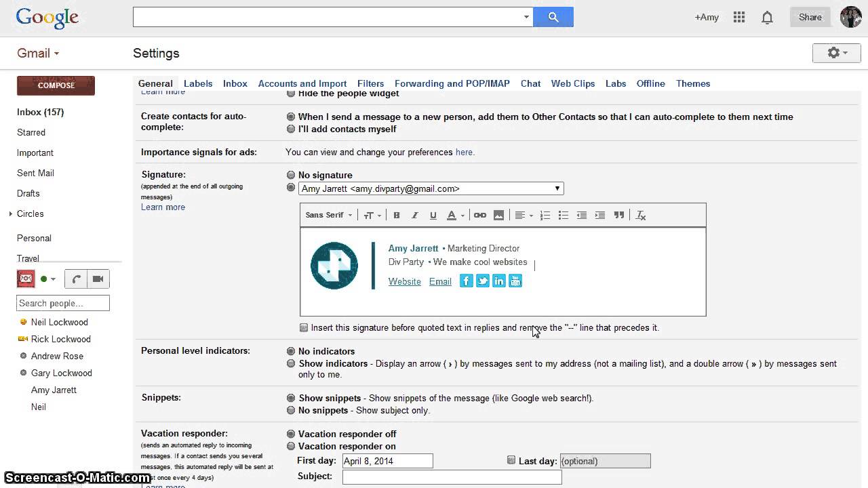Open the Filters tab
This screenshot has height=488, width=868.
370,83
